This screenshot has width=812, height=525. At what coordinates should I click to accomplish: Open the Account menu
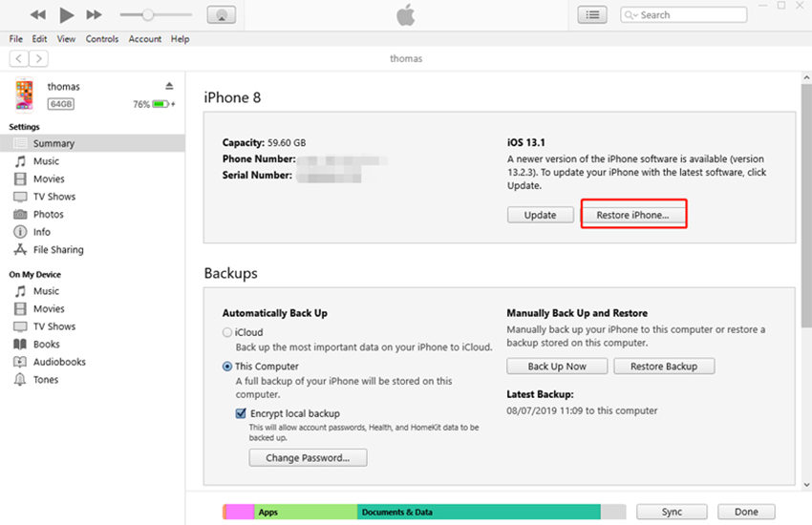click(x=145, y=39)
